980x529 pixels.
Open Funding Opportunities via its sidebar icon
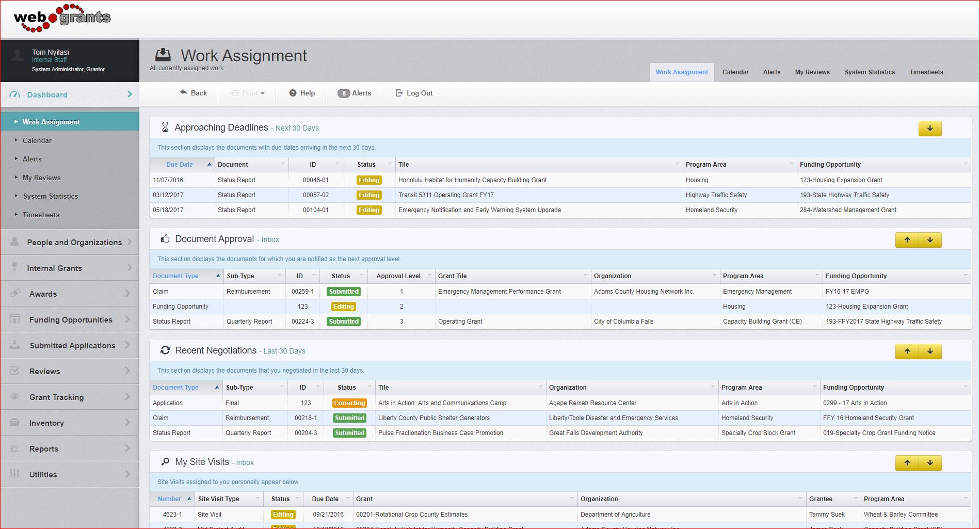point(14,319)
